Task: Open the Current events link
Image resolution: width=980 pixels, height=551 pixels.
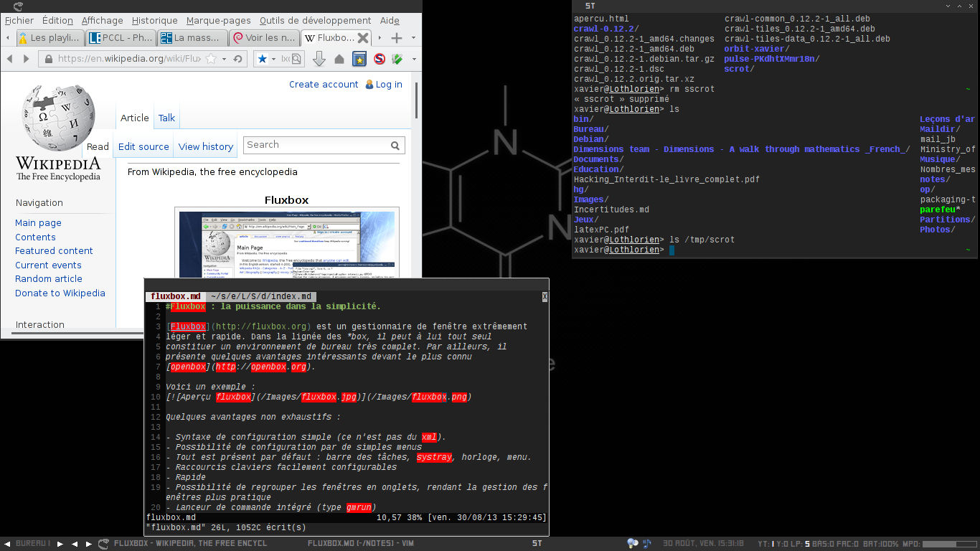Action: coord(48,265)
